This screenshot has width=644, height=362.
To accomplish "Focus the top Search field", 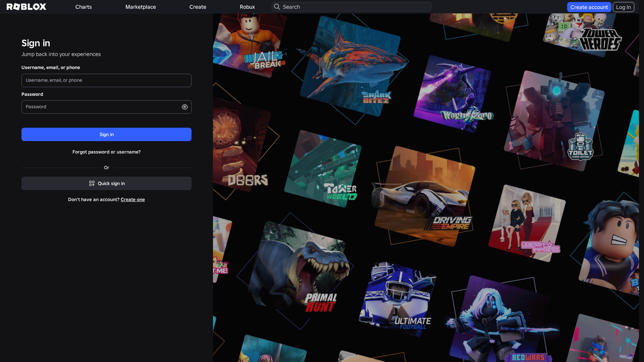I will pos(352,7).
